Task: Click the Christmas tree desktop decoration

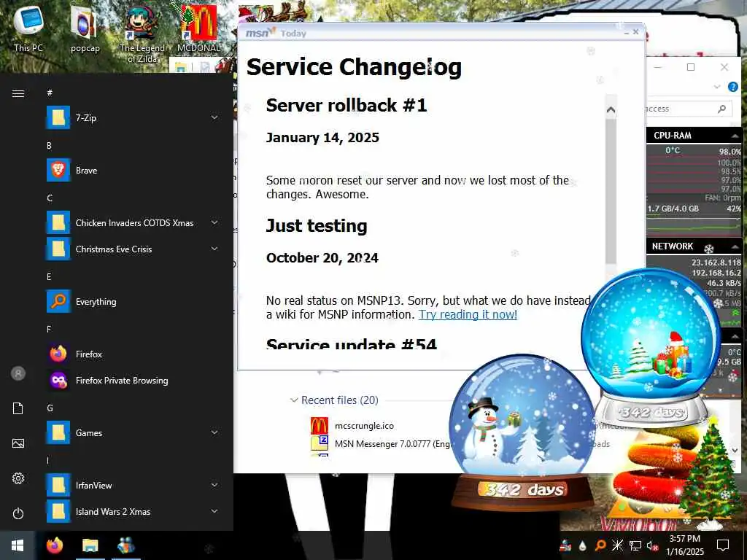Action: 710,474
